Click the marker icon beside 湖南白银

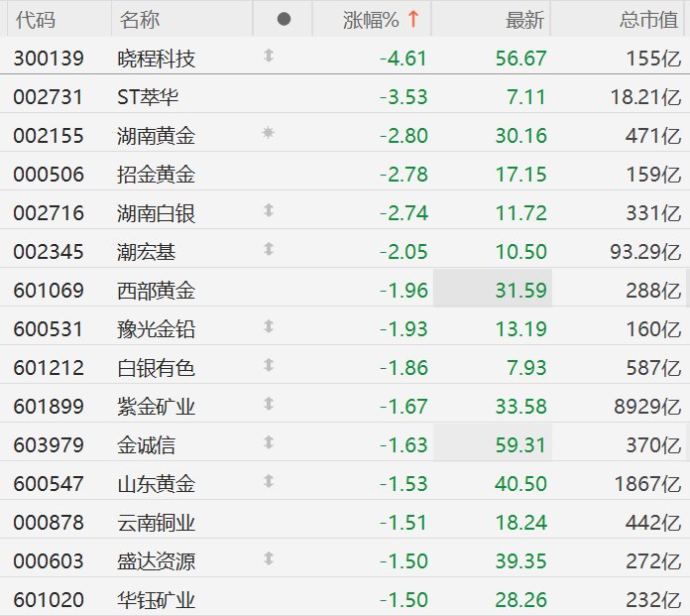[268, 211]
